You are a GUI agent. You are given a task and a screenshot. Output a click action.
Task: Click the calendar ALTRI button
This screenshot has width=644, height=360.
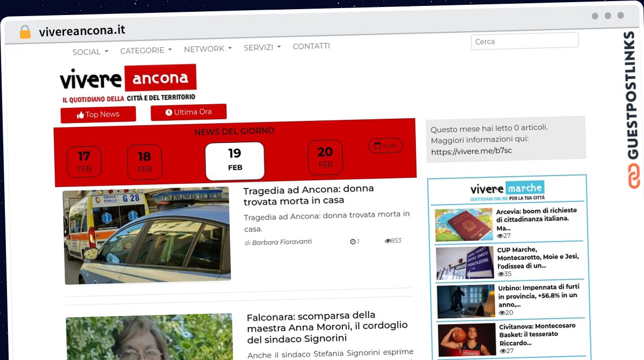pyautogui.click(x=385, y=146)
